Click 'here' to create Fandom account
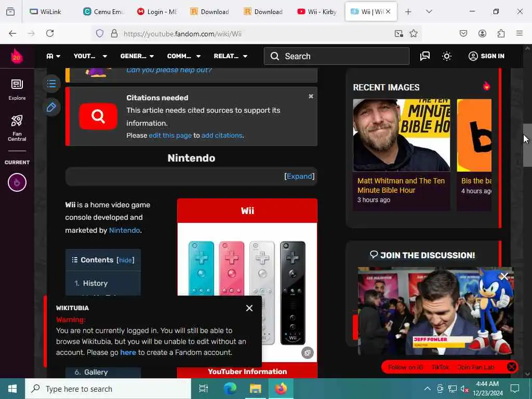This screenshot has width=532, height=399. coord(128,353)
